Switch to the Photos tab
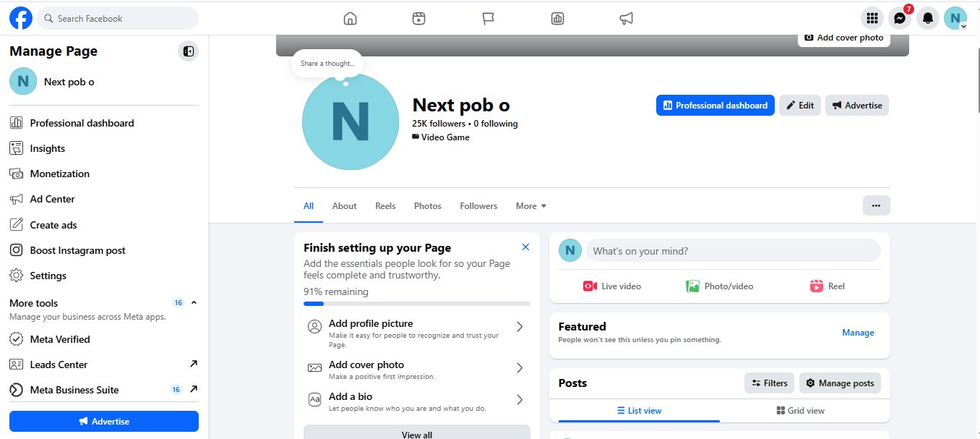This screenshot has width=980, height=439. (x=428, y=206)
